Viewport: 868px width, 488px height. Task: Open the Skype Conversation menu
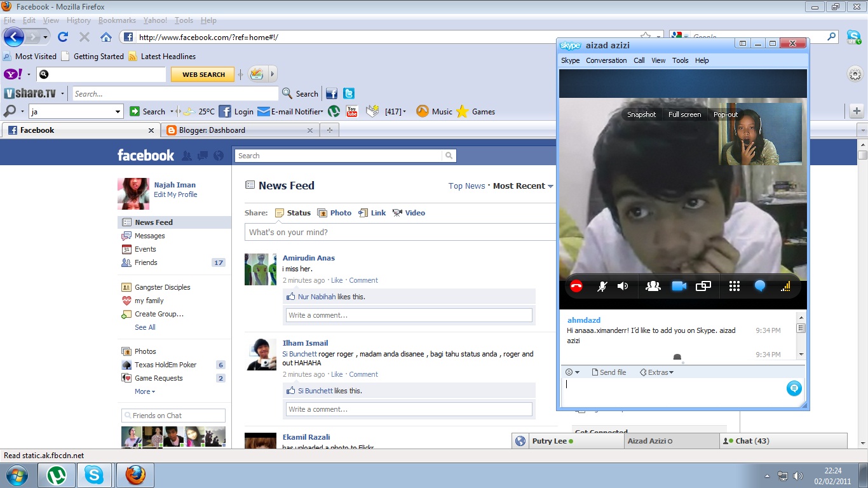[x=606, y=60]
